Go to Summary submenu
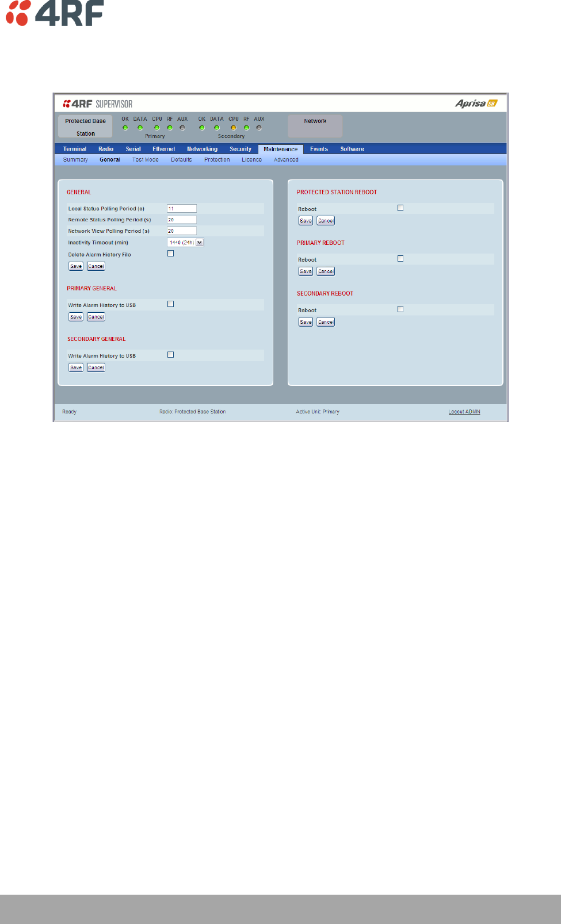 [x=75, y=160]
